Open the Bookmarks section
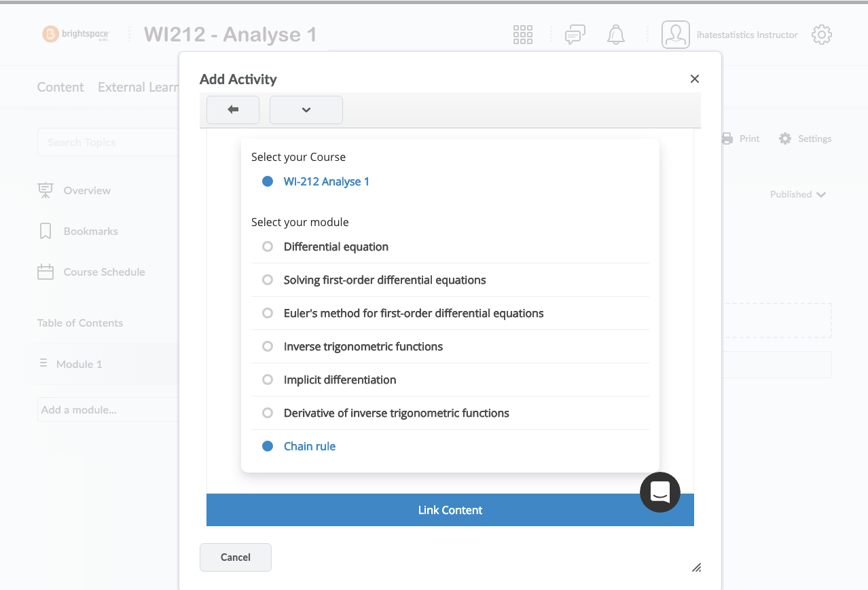Image resolution: width=868 pixels, height=590 pixels. (x=90, y=232)
